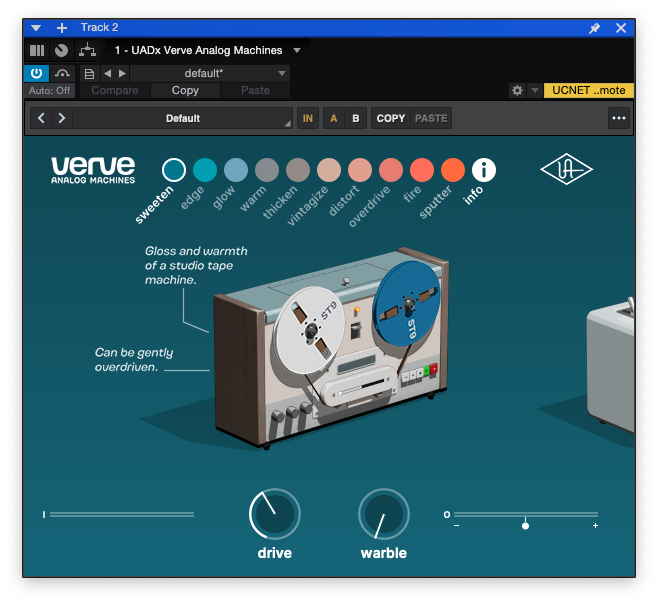The height and width of the screenshot is (604, 658).
Task: Select the sweeten machine circle
Action: point(174,170)
